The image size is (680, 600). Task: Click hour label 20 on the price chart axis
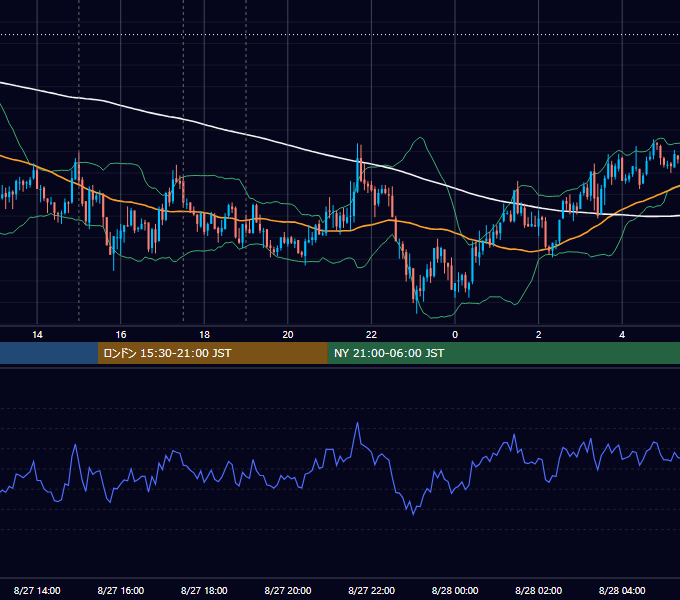[288, 335]
